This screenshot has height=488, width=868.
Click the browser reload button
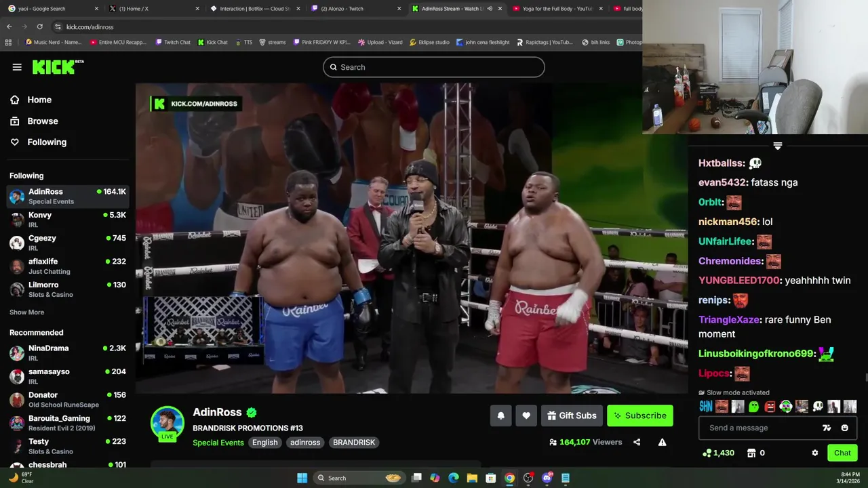coord(39,26)
